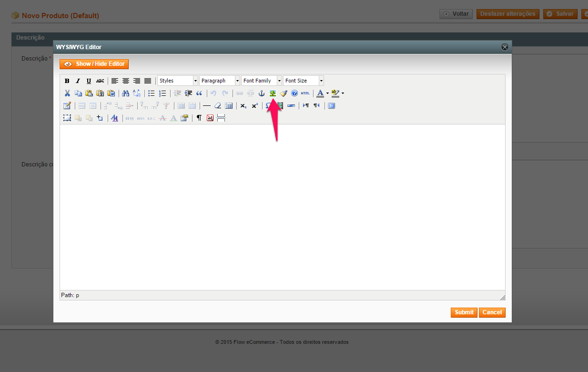The image size is (588, 372).
Task: Click the Copy icon
Action: point(78,93)
